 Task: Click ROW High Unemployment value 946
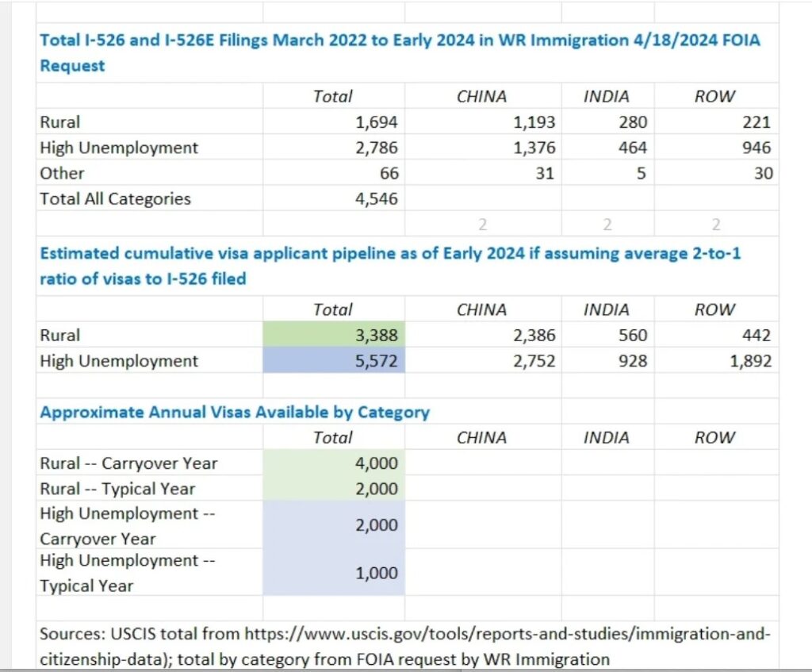pyautogui.click(x=756, y=148)
